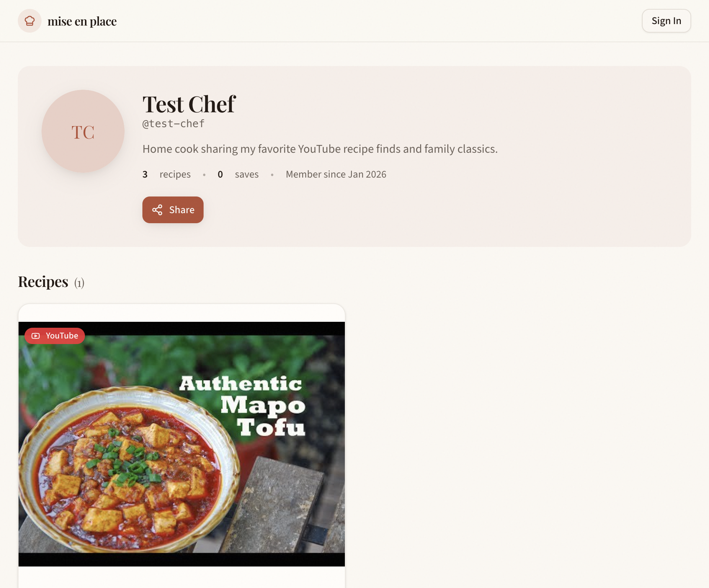Click the chef hat logo icon
Viewport: 709px width, 588px height.
click(30, 21)
